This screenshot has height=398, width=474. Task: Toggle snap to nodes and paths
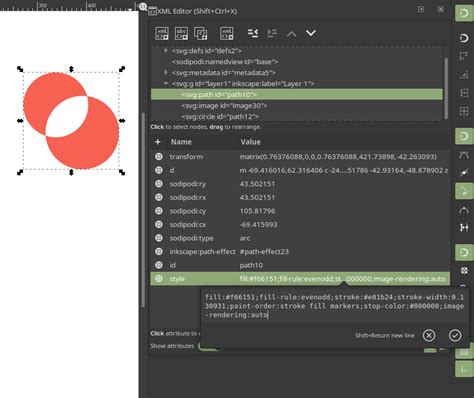464,136
